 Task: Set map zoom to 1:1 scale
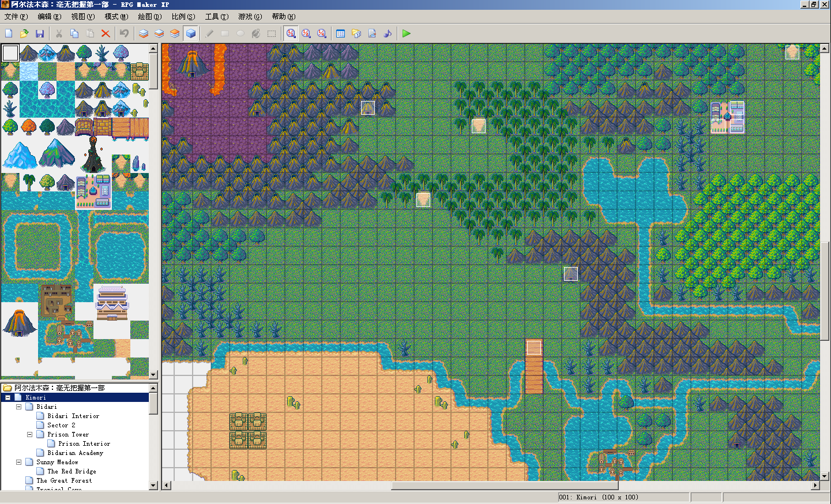pos(291,33)
